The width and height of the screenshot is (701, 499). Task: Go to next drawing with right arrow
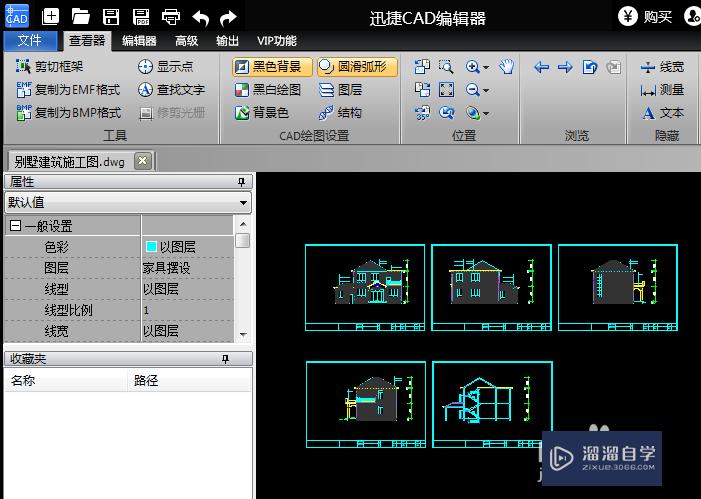coord(566,67)
